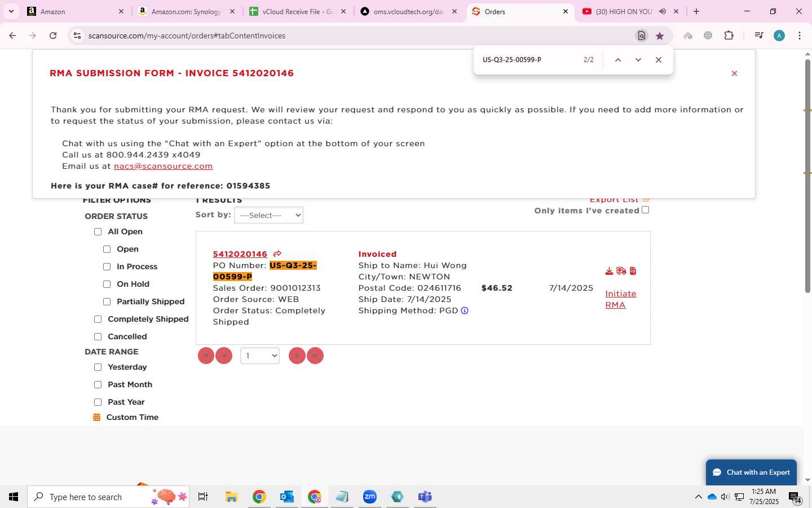Viewport: 812px width, 508px height.
Task: Mute the YouTube tab audio icon
Action: click(663, 11)
